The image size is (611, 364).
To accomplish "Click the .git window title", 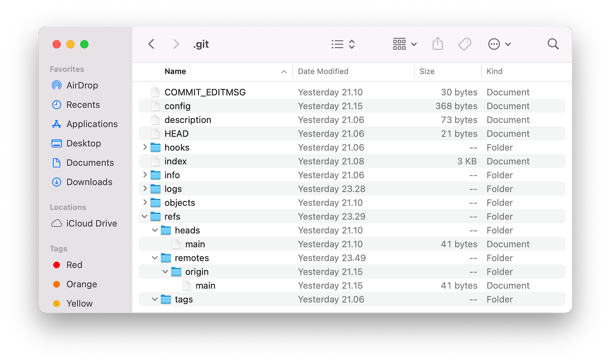I will click(201, 44).
